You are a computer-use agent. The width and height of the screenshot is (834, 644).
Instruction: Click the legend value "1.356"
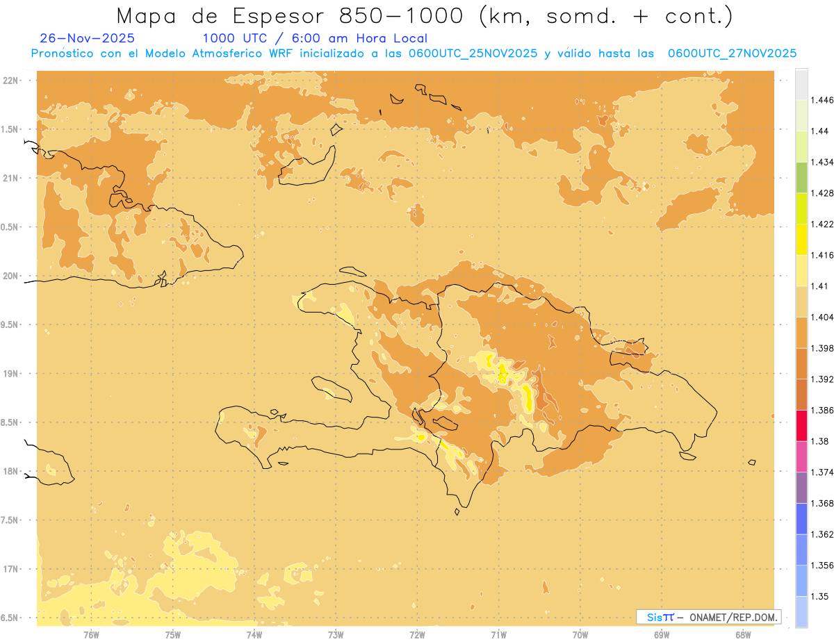pos(821,565)
